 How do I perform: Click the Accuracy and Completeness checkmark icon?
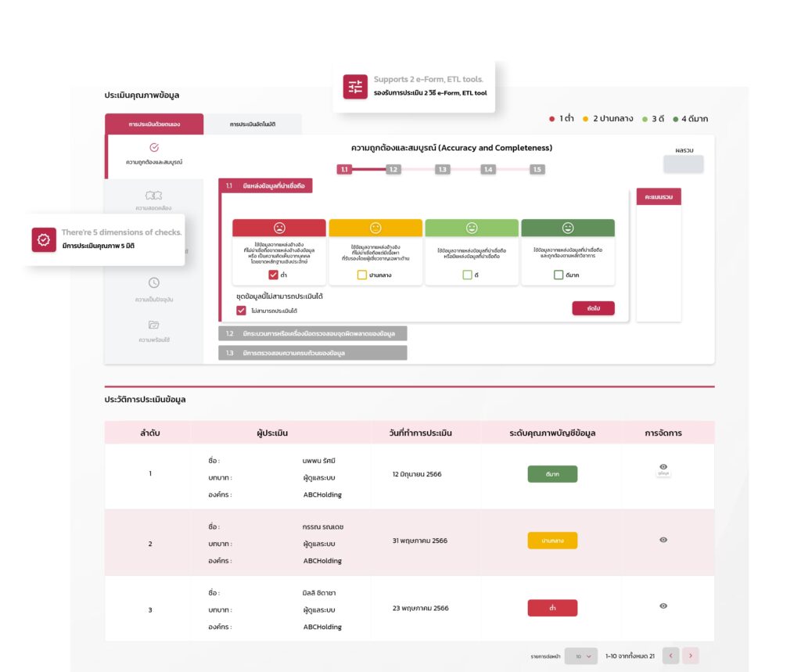pos(154,147)
